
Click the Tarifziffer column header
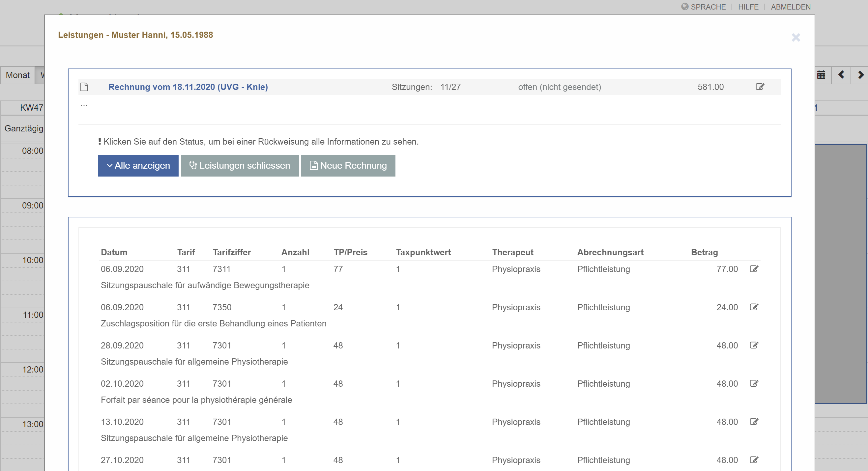[231, 252]
